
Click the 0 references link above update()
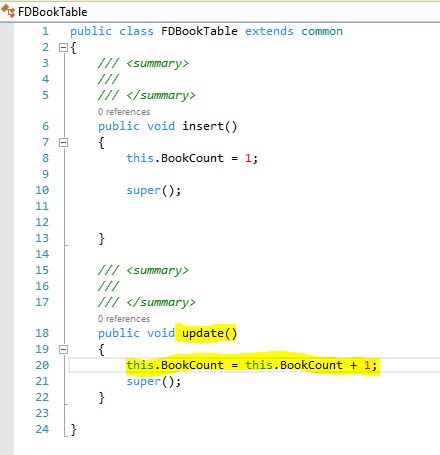click(124, 319)
